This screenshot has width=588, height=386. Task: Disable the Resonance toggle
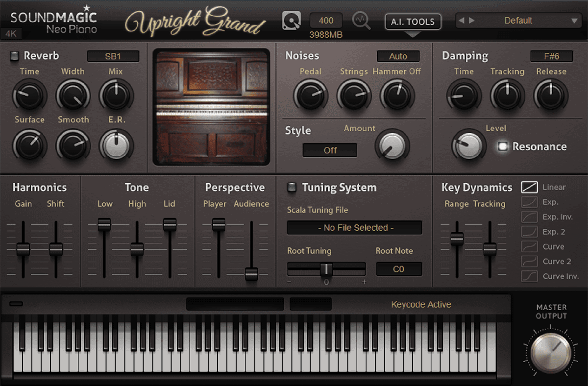point(502,146)
